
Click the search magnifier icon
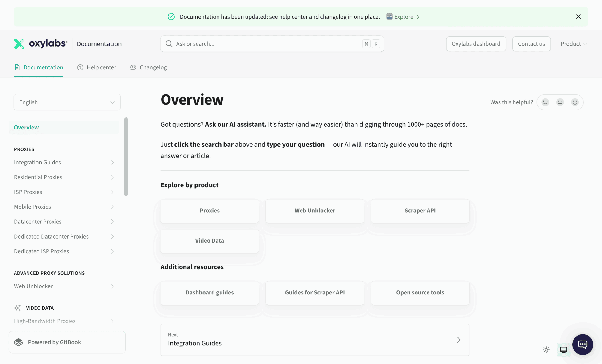click(x=169, y=44)
